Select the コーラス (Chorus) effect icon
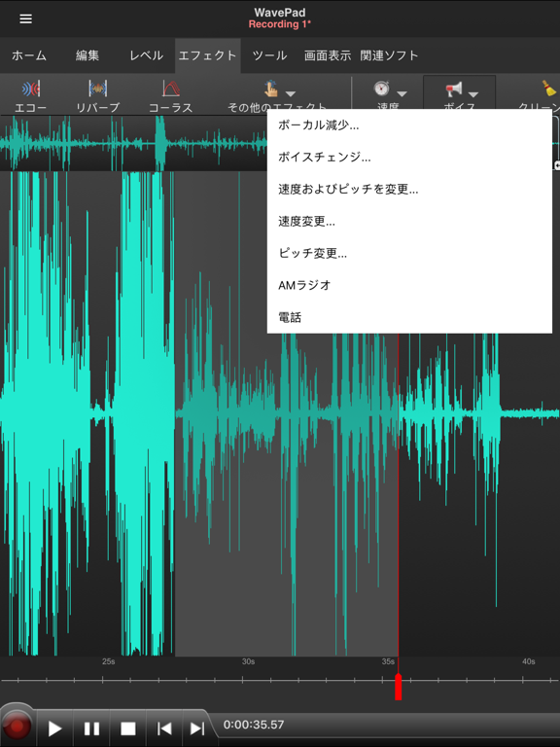Image resolution: width=560 pixels, height=747 pixels. 170,89
